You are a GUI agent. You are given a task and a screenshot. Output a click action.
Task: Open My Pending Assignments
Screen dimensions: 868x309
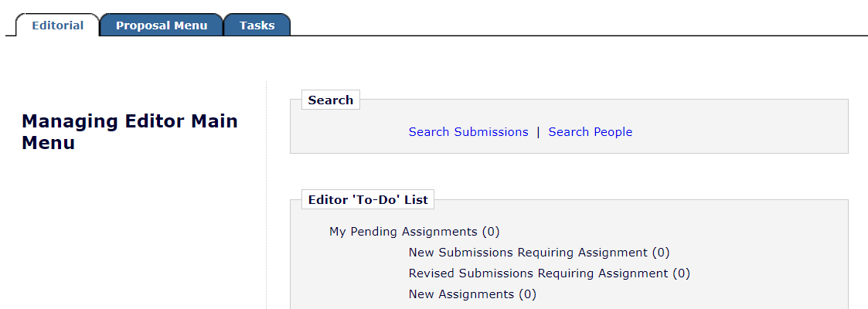tap(403, 232)
